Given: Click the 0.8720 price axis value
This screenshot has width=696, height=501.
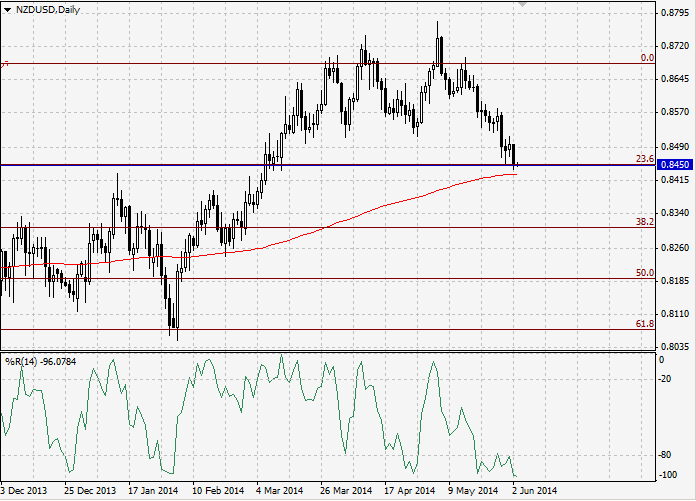Looking at the screenshot, I should [675, 46].
